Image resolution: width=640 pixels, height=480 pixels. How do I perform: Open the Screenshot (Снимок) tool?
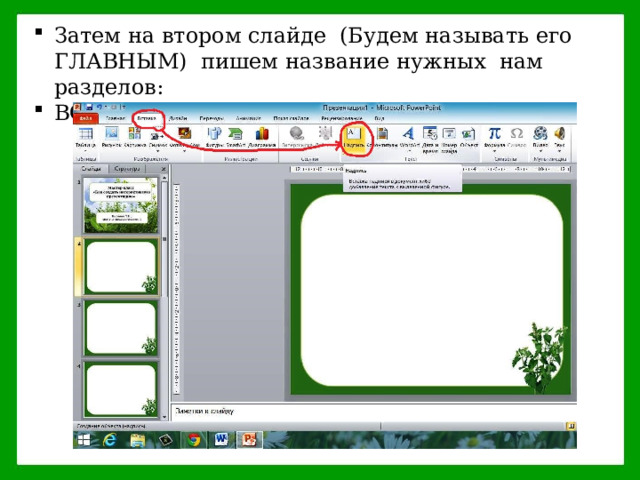(x=157, y=136)
